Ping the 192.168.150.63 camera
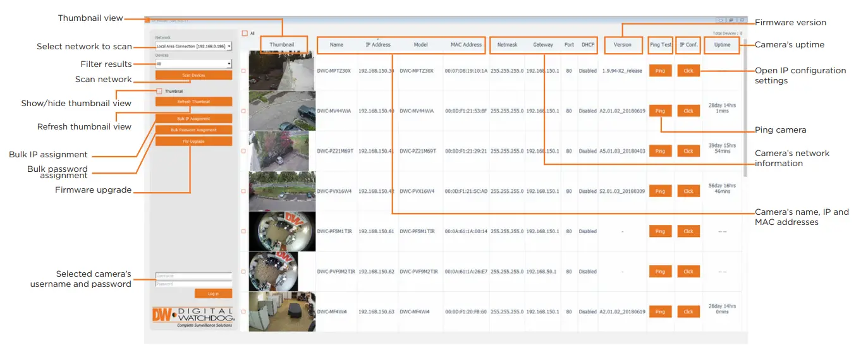 pyautogui.click(x=660, y=311)
